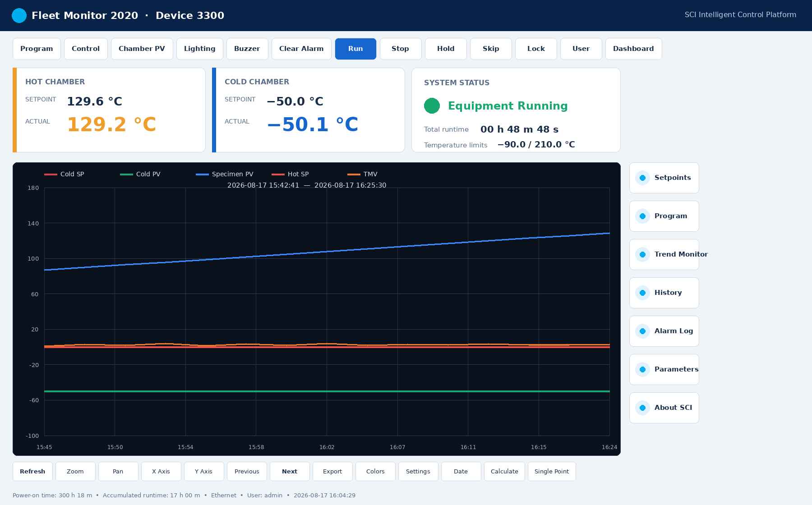The image size is (812, 505).
Task: Open chart Settings
Action: tap(418, 471)
